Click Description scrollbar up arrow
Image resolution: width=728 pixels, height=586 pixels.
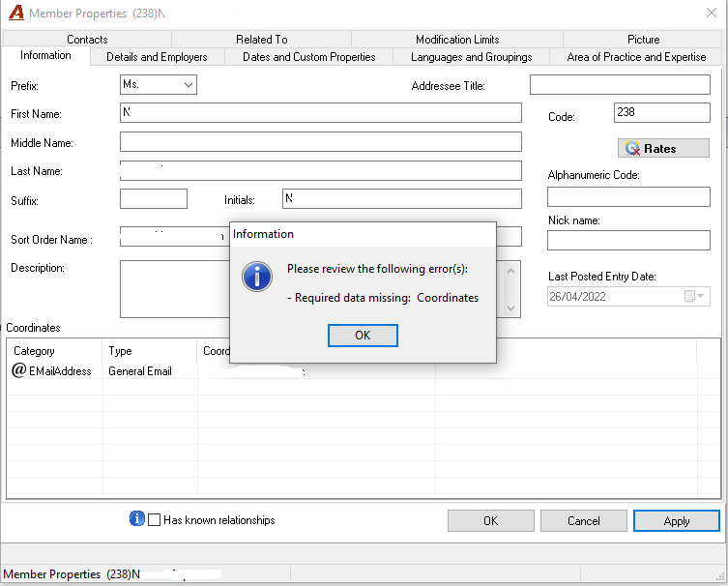[x=510, y=271]
